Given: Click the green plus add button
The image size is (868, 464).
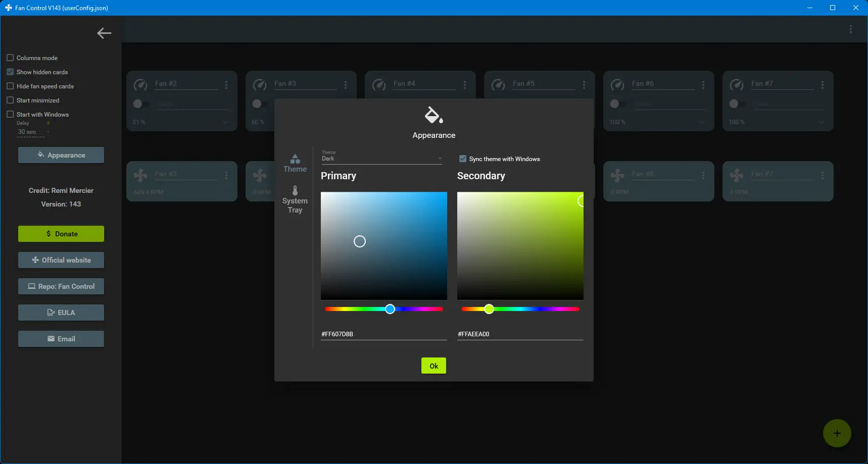Looking at the screenshot, I should point(837,433).
